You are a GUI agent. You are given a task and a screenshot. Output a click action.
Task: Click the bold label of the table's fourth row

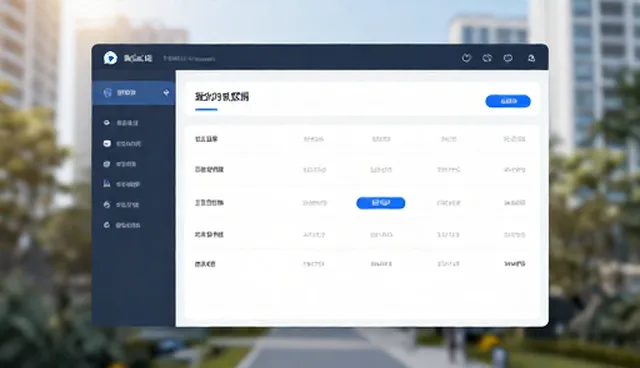click(209, 235)
